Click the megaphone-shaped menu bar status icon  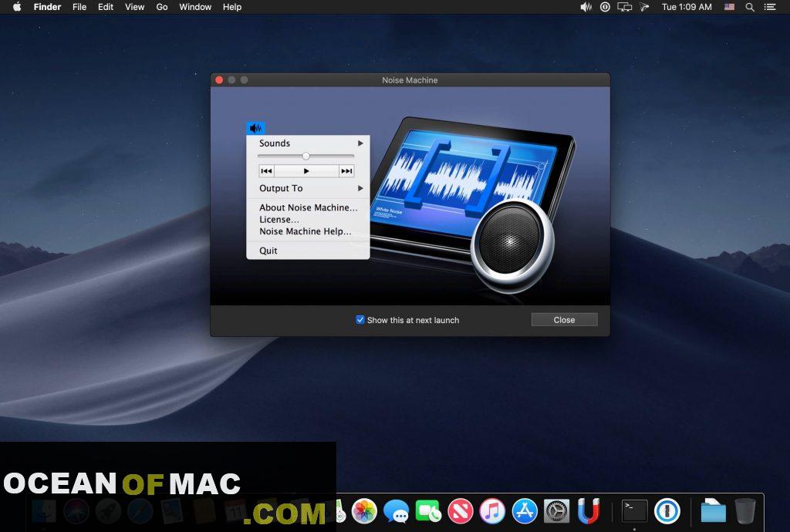[x=644, y=7]
